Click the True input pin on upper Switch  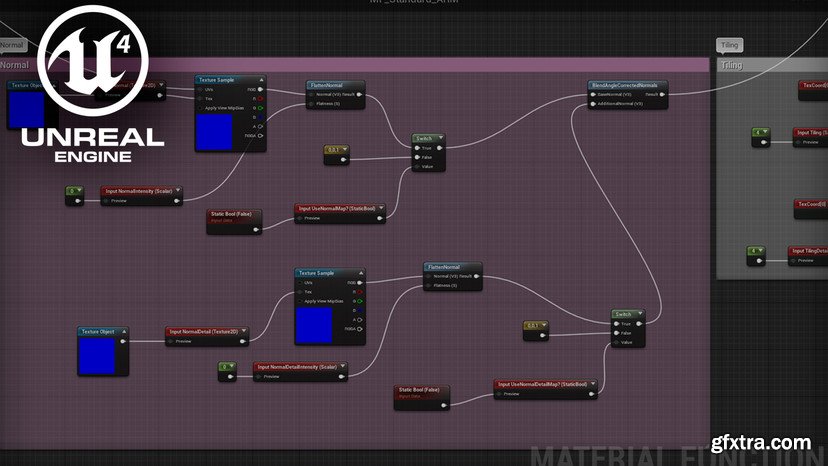[x=416, y=148]
